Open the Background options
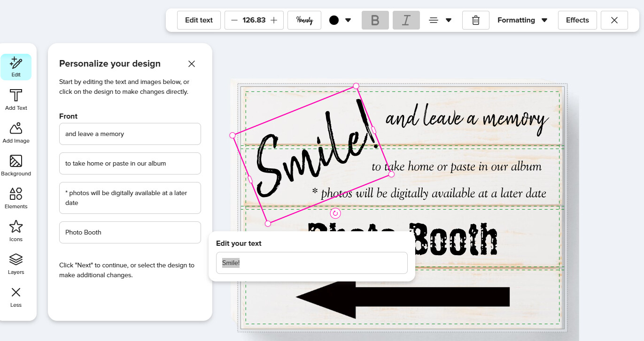Screen dimensions: 644x341 click(x=16, y=166)
